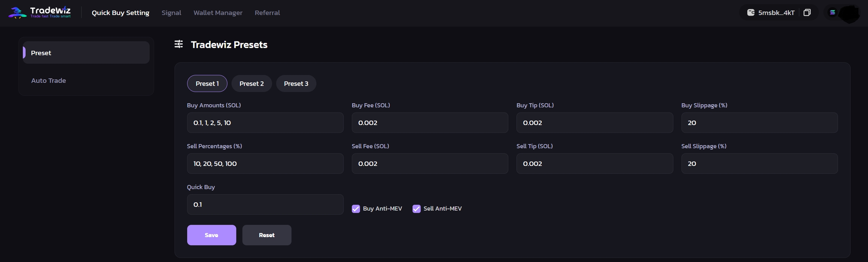Switch to Preset 2

click(x=251, y=84)
